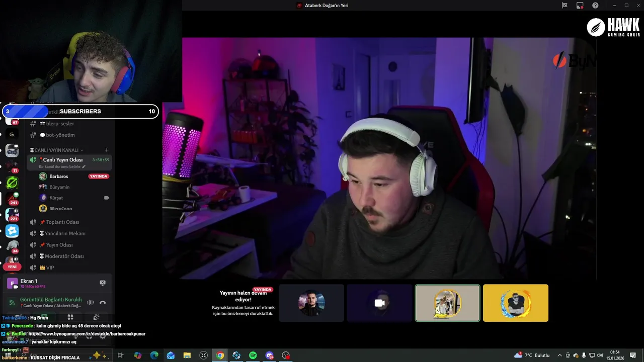Open server icon with 221 badge
The height and width of the screenshot is (362, 644).
tap(12, 215)
